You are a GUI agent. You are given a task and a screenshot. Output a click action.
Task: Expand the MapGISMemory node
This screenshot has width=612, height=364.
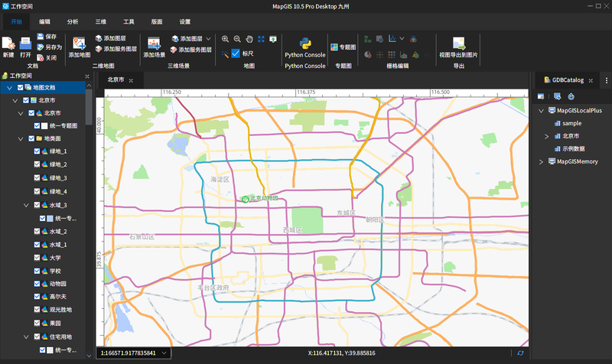click(x=542, y=161)
